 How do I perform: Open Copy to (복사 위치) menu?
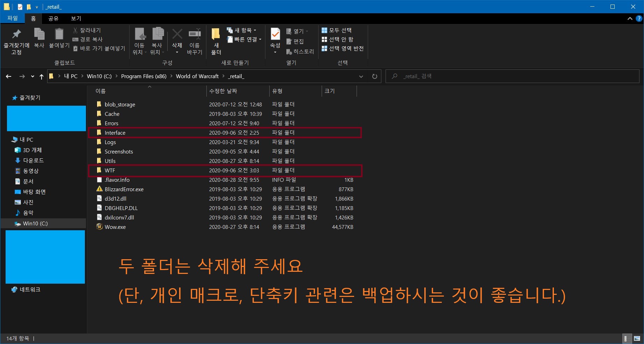[157, 41]
